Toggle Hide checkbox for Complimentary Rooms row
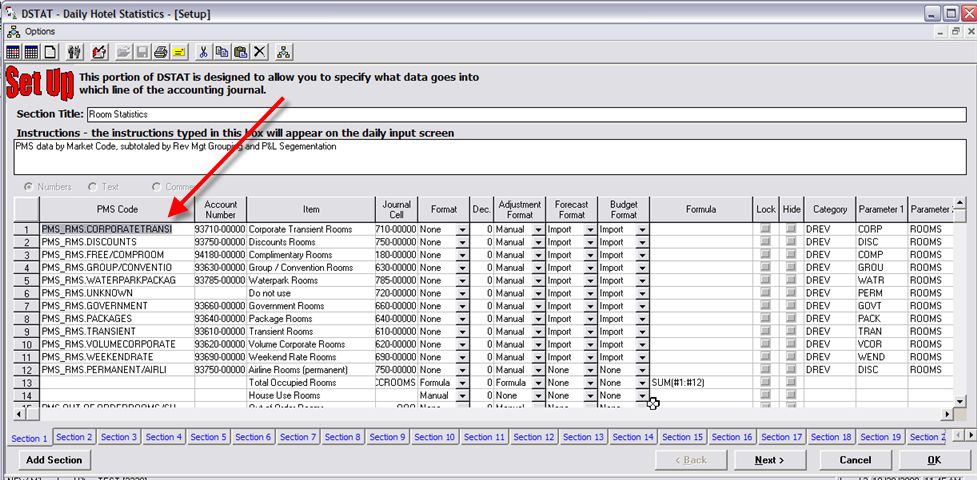The height and width of the screenshot is (480, 977). tap(791, 254)
